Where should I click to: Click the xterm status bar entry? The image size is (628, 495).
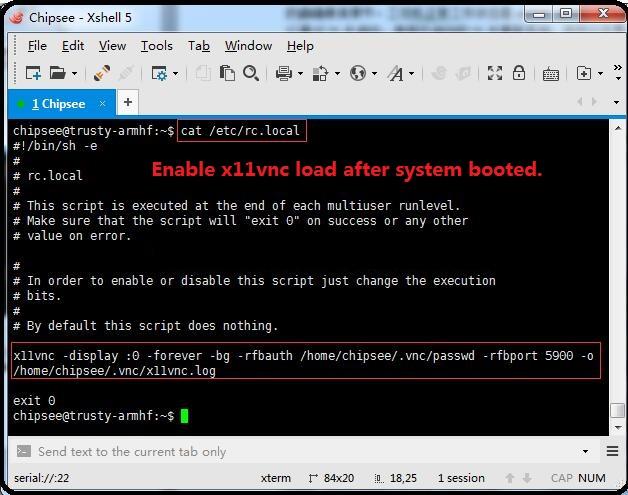[x=276, y=478]
